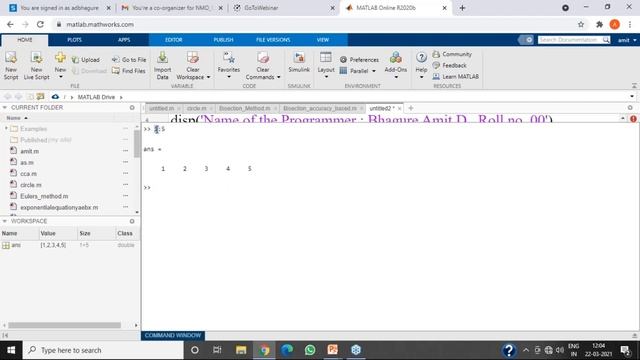Click the Search Documentation field

tap(570, 40)
